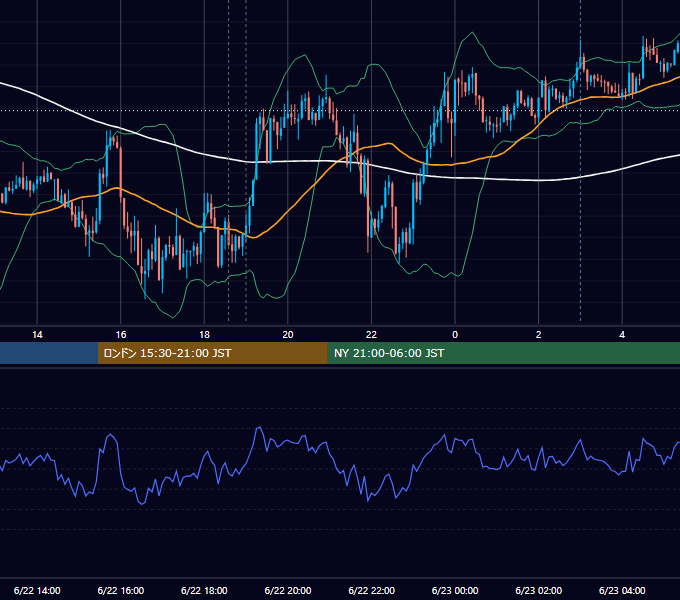The height and width of the screenshot is (600, 680).
Task: Click hour label 2 on the price chart axis
Action: 539,335
